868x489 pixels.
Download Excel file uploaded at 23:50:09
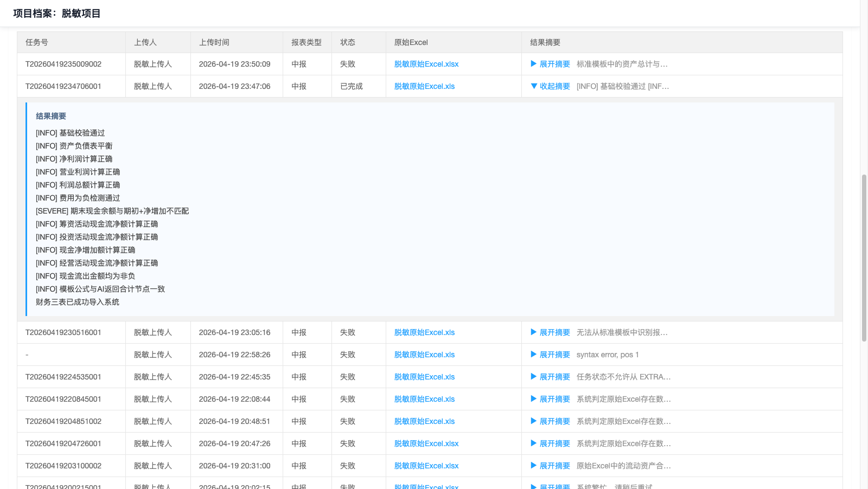pos(426,64)
